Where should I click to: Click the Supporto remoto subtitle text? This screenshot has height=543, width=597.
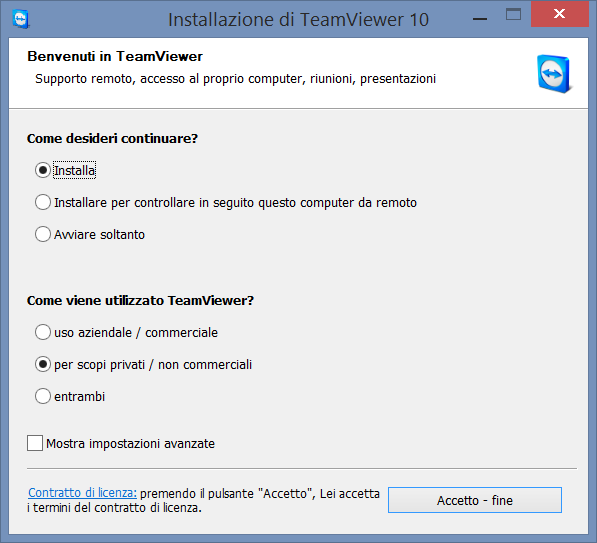pos(235,79)
